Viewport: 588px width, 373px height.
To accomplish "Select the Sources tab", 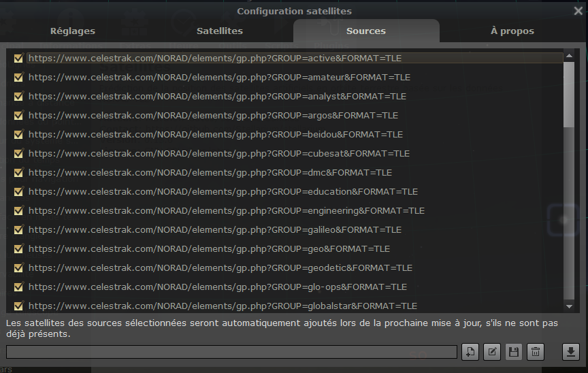I will coord(366,31).
